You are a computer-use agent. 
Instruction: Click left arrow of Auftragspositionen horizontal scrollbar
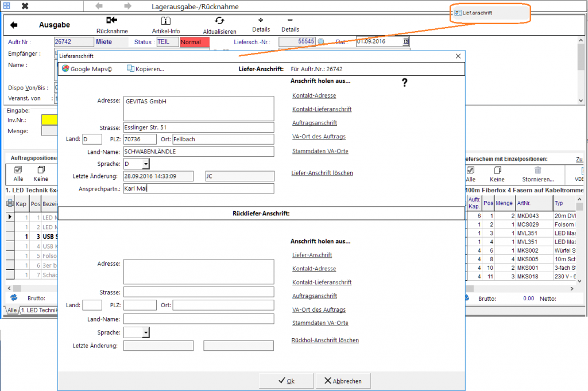pos(9,288)
